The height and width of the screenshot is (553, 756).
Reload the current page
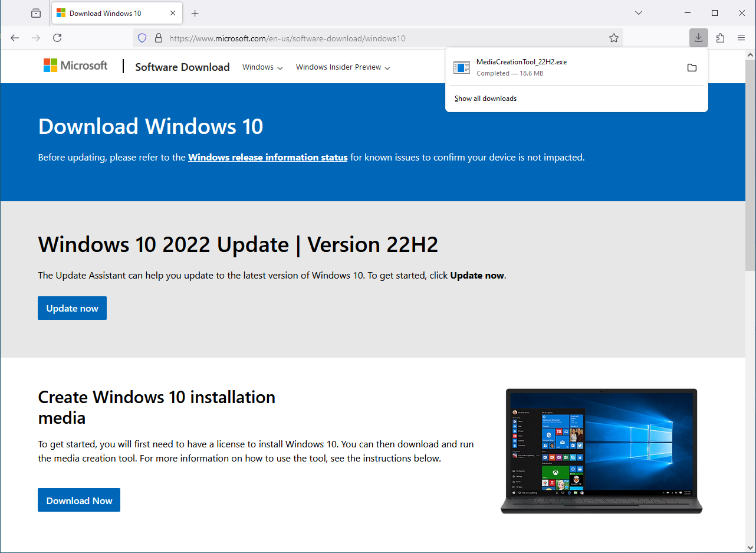point(57,38)
